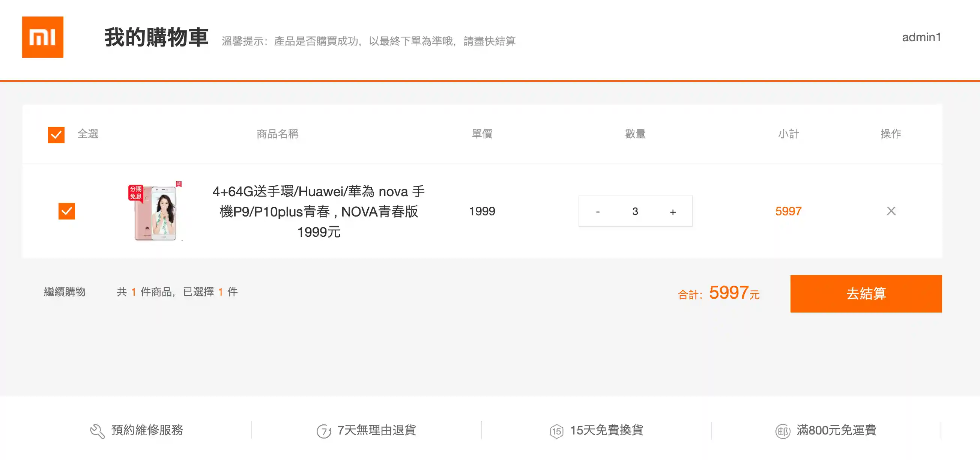Click the 7-day return circle icon
The image size is (980, 460).
(x=324, y=431)
